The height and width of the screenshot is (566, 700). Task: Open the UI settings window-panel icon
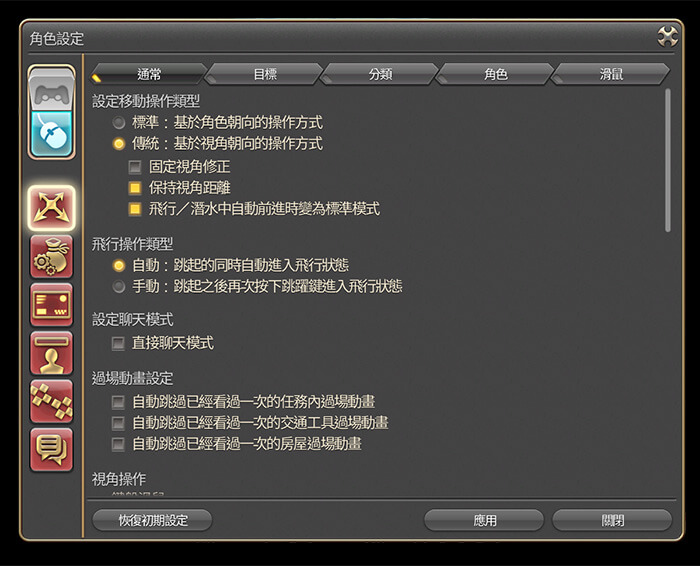(51, 305)
